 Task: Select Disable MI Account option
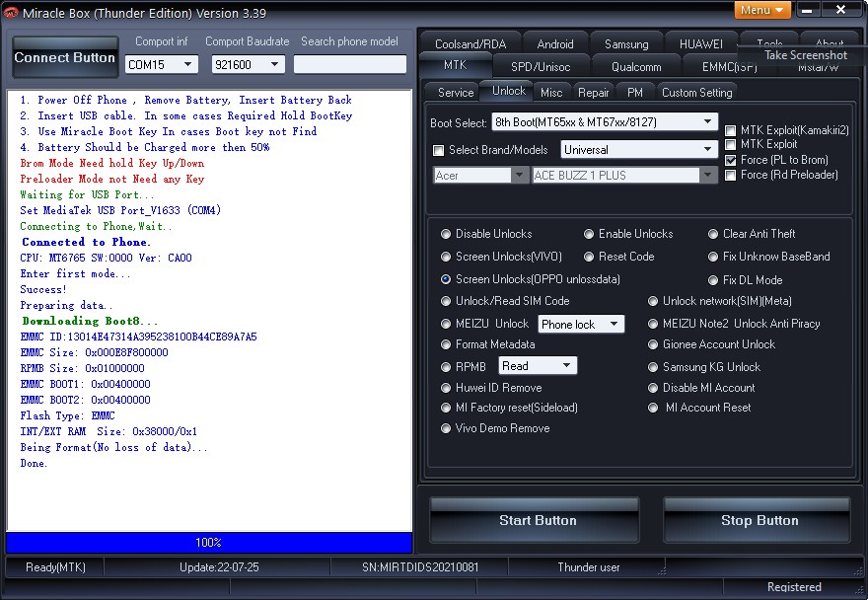point(653,388)
